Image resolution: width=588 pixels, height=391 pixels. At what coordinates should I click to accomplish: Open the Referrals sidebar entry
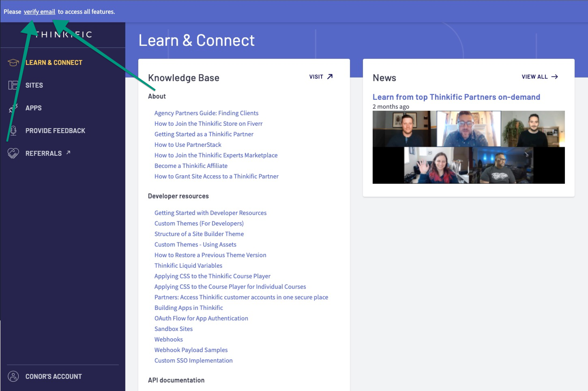[x=43, y=153]
